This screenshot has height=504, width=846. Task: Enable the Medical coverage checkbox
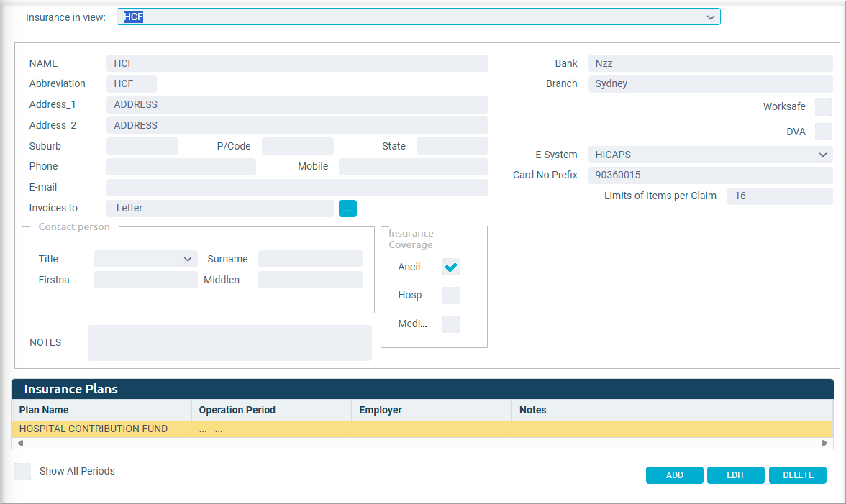(451, 324)
